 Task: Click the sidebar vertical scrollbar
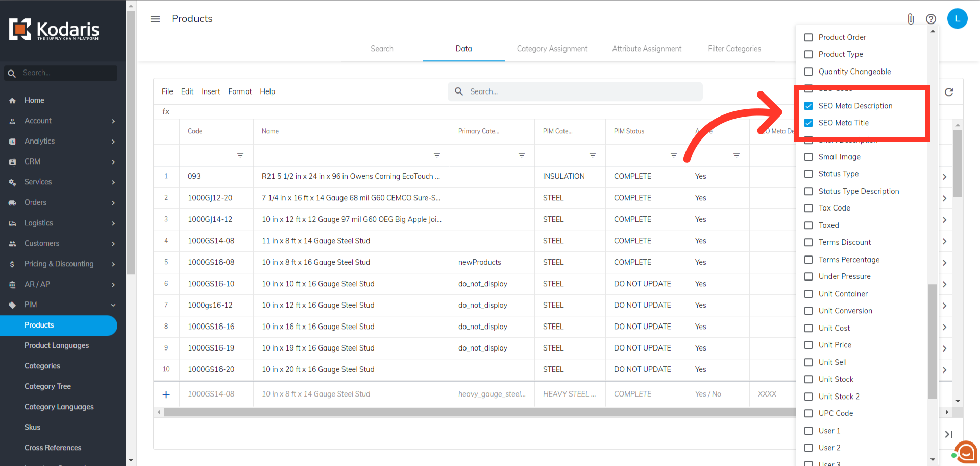click(131, 143)
